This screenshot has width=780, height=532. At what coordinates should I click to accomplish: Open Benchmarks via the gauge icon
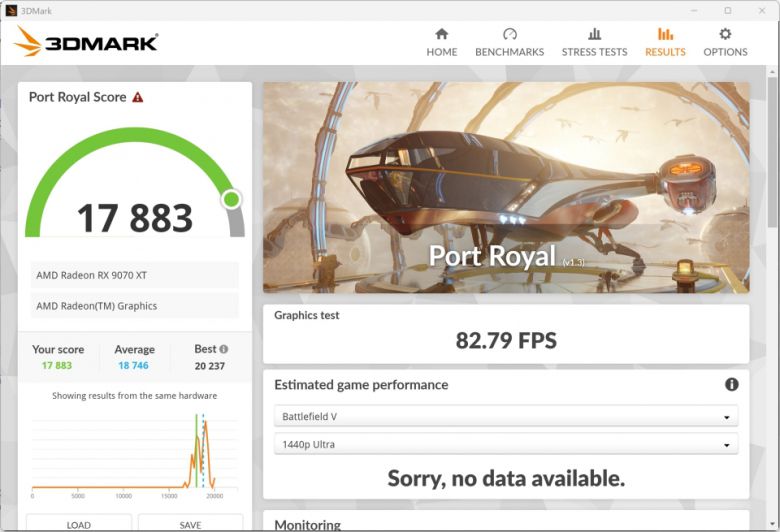pyautogui.click(x=509, y=34)
